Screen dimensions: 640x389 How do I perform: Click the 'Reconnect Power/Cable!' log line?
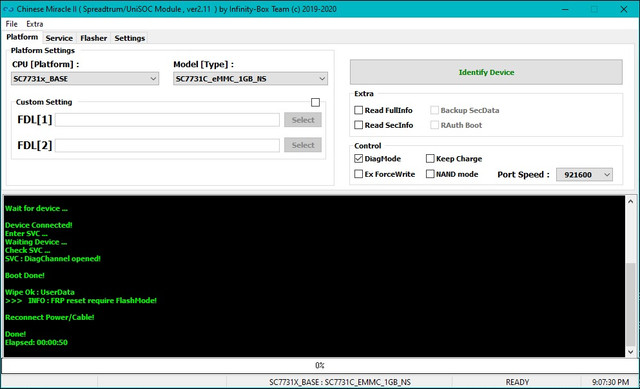(x=49, y=317)
